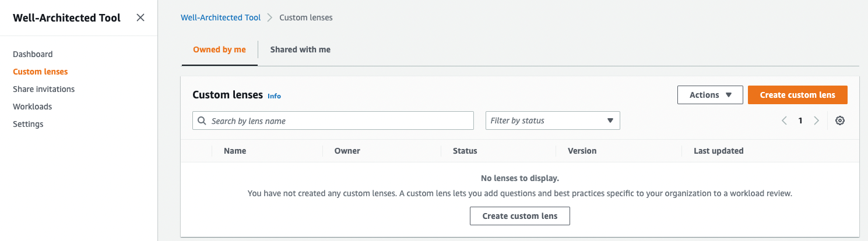Click the Last updated column header
Viewport: 868px width, 241px height.
pyautogui.click(x=719, y=151)
